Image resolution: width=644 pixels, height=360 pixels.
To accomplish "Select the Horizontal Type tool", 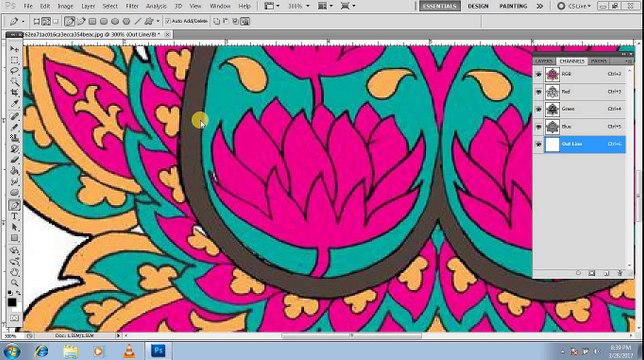I will point(14,216).
